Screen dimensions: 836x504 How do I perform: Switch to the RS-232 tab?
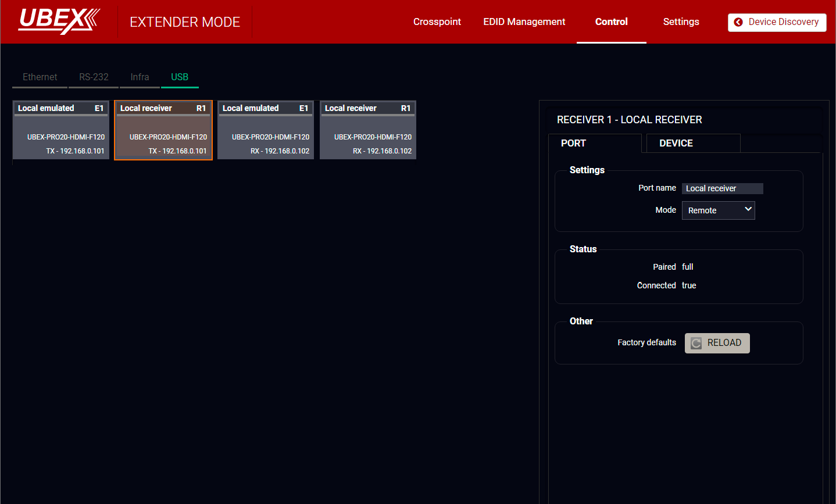(x=94, y=77)
